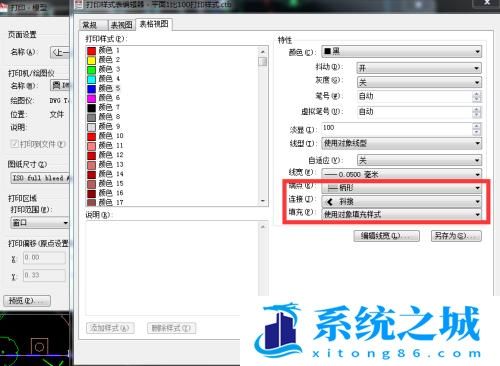
Task: Open printer 名称 dropdown in Plot dialog
Action: point(60,85)
